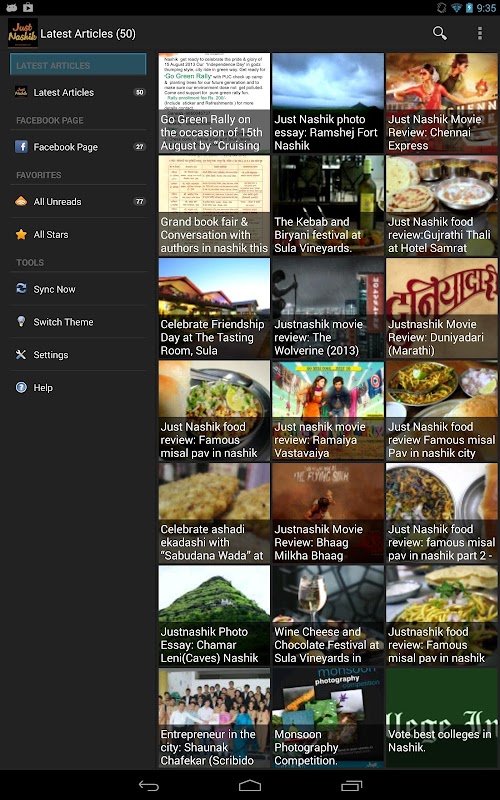Open Latest Articles in sidebar
This screenshot has width=500, height=800.
(78, 92)
